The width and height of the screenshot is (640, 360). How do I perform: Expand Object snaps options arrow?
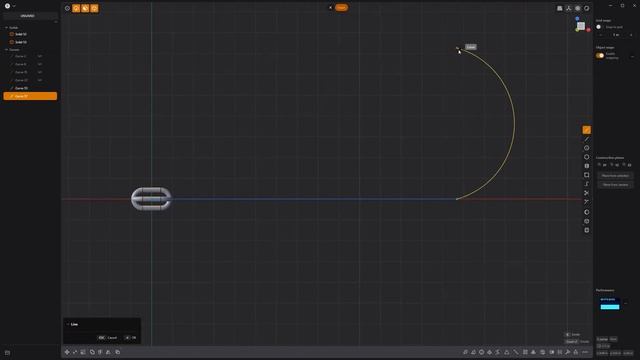(x=632, y=56)
